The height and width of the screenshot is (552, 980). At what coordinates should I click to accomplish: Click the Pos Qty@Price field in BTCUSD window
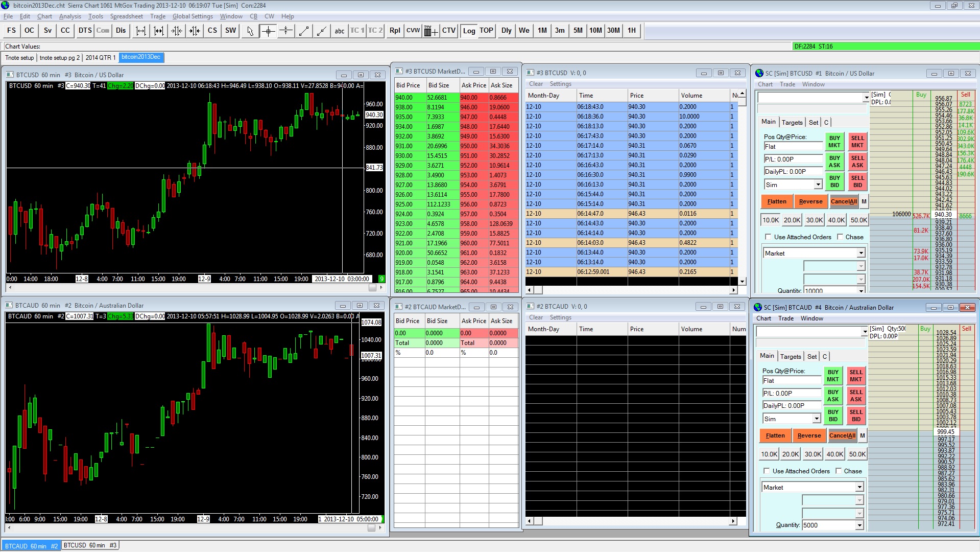click(x=793, y=146)
